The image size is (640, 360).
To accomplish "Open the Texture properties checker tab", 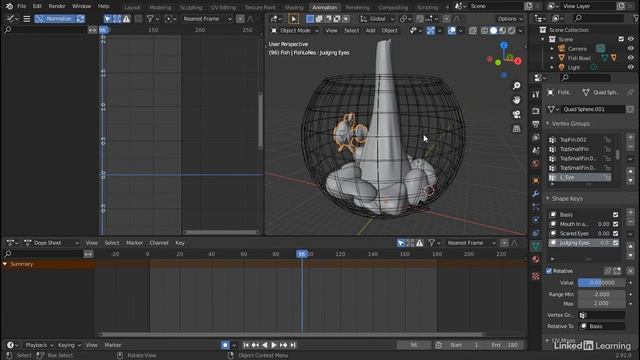I will point(536,276).
